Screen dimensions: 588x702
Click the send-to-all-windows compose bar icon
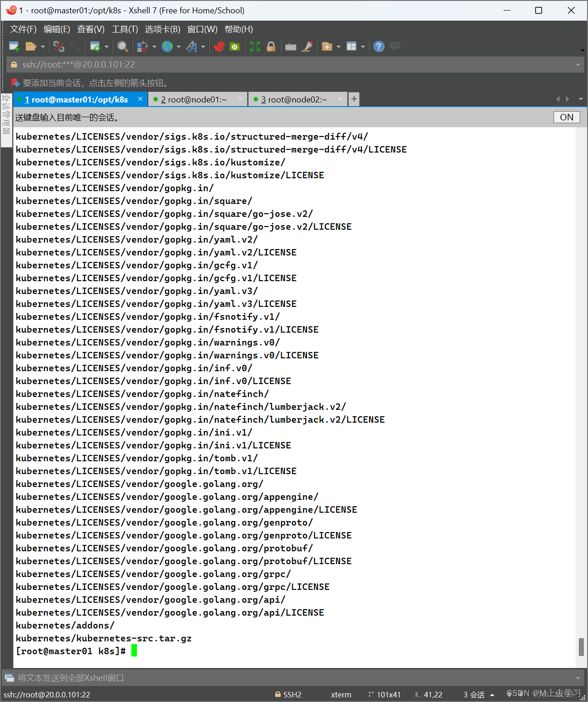pos(9,678)
